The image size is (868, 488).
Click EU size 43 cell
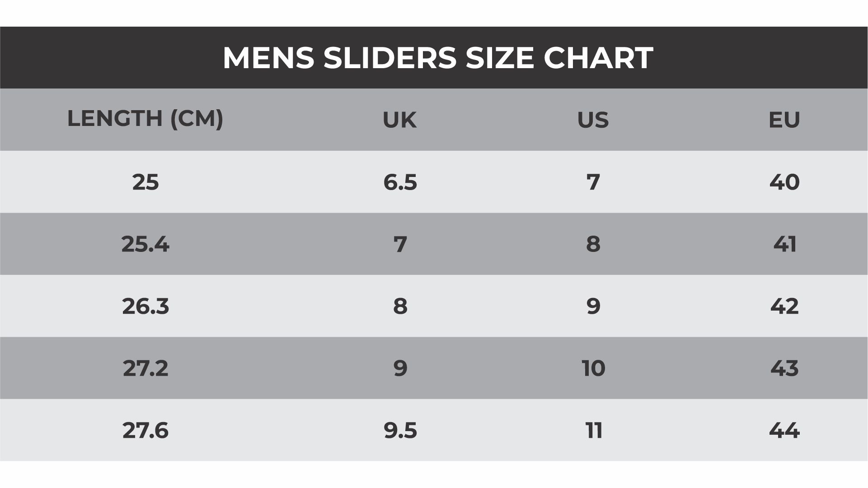click(784, 368)
